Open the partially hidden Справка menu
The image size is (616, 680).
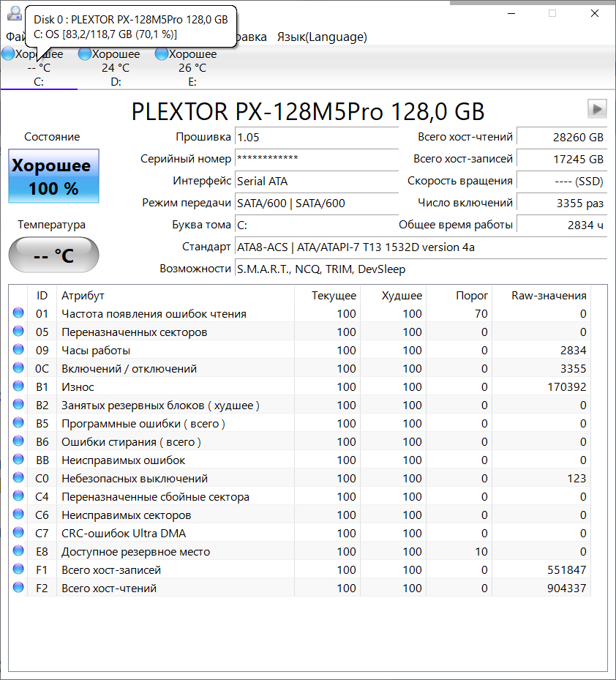(252, 37)
